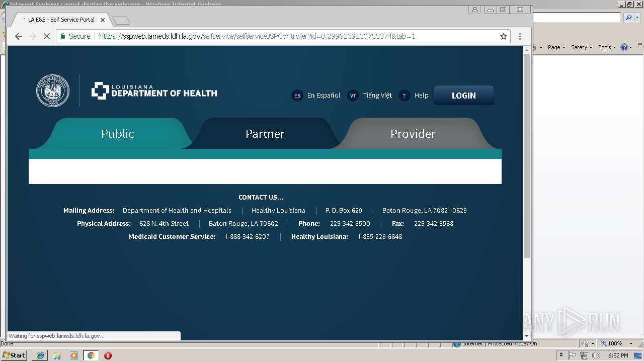
Task: Click the LA E&E Self Service Portal tab
Action: pos(60,20)
